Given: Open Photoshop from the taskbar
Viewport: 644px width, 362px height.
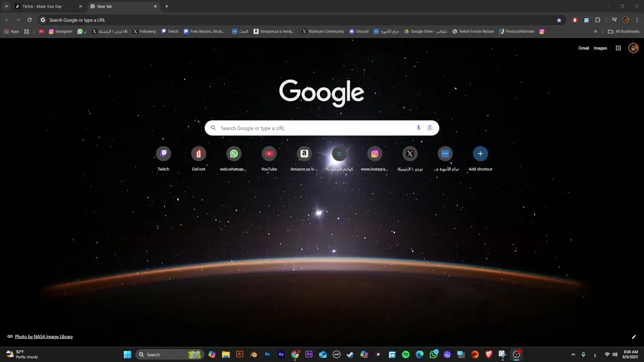Looking at the screenshot, I should click(267, 354).
